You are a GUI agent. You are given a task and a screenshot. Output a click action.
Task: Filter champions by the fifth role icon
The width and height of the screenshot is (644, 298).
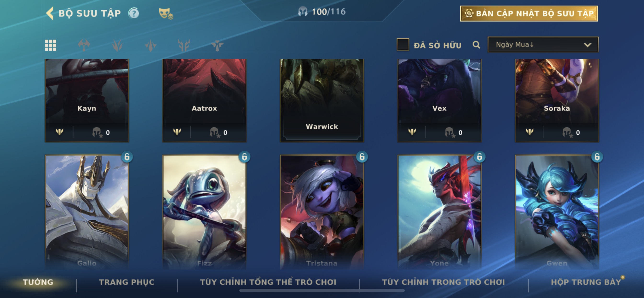[217, 45]
